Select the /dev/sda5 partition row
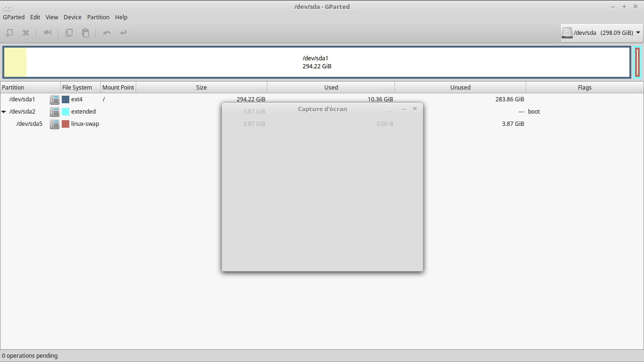 [322, 124]
